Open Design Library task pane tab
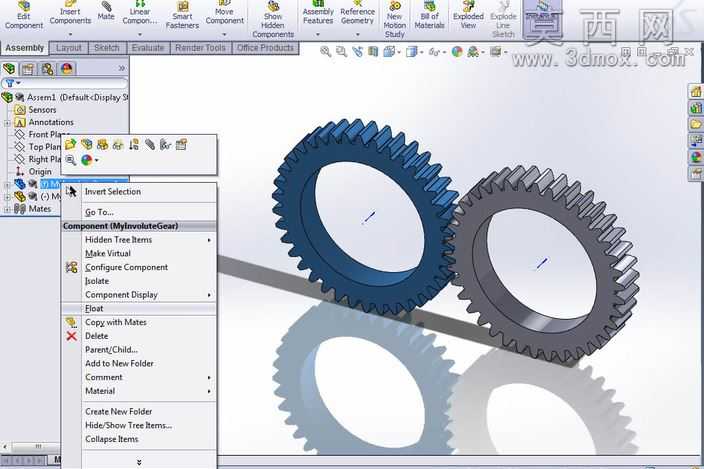Screen dimensions: 704x469 click(x=696, y=108)
